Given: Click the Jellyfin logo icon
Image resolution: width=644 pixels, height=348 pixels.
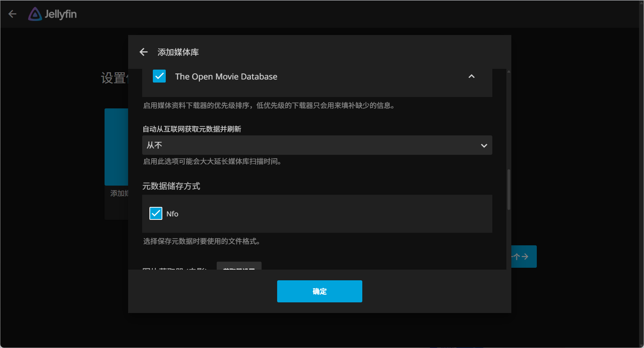Looking at the screenshot, I should click(35, 14).
